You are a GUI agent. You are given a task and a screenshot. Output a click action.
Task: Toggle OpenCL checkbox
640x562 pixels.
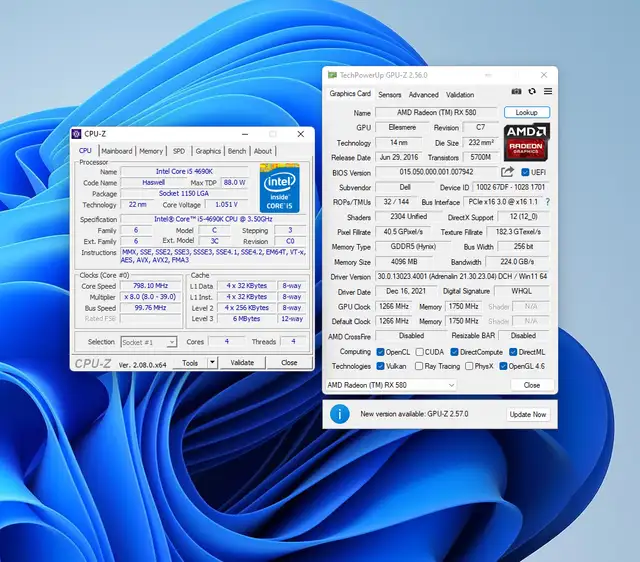coord(380,352)
